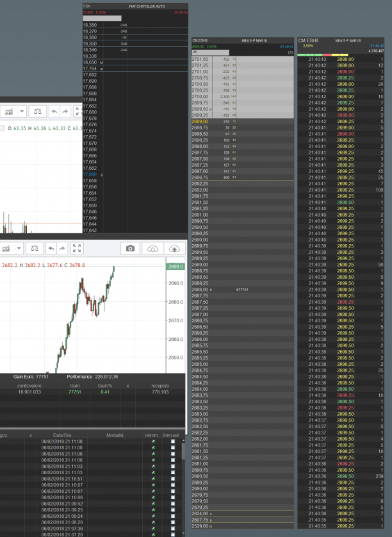
Task: Click reimm. column header
Action: (152, 435)
